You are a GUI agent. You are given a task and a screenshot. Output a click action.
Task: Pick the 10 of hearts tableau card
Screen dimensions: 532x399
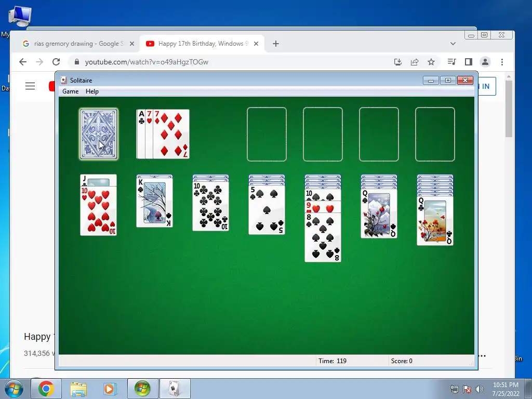click(x=98, y=210)
